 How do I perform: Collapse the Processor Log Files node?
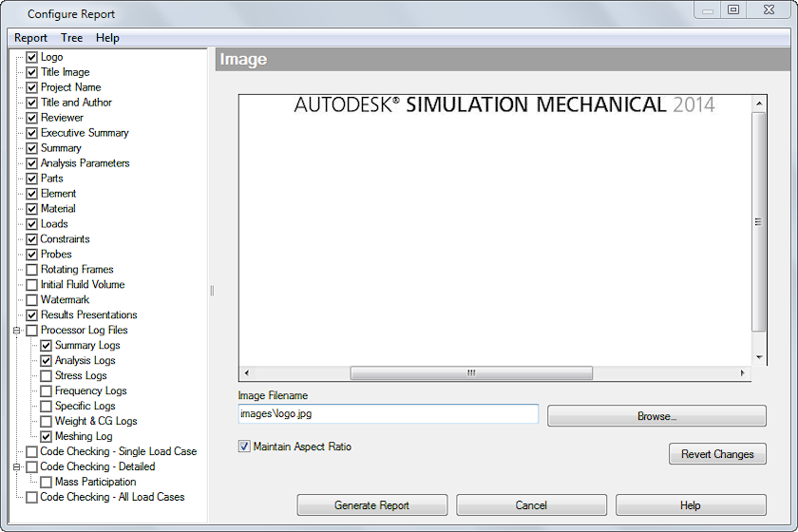pos(16,331)
